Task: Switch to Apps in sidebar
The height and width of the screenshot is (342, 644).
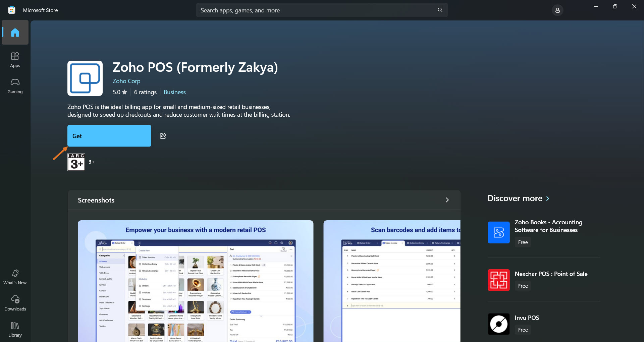Action: point(15,60)
